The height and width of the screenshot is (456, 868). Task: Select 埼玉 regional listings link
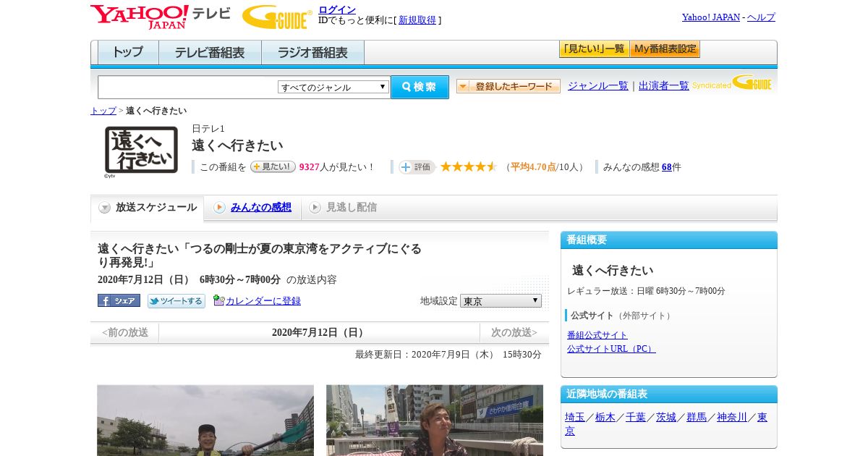(x=575, y=417)
